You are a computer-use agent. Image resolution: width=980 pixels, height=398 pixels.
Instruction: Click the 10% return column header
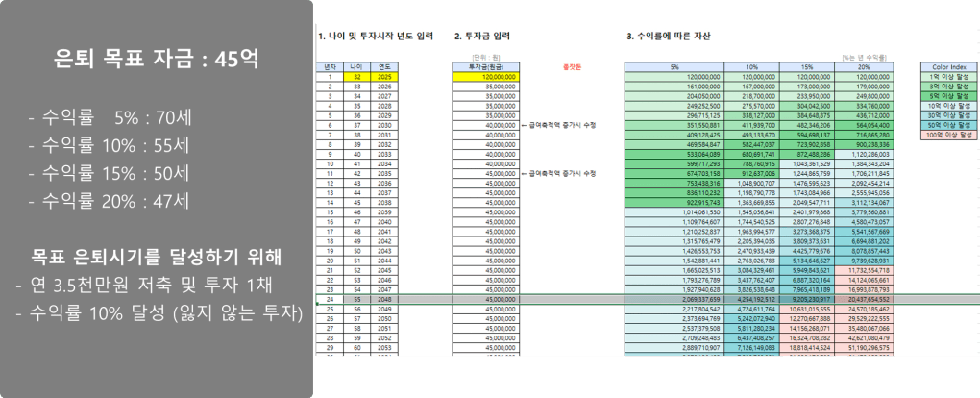[749, 66]
